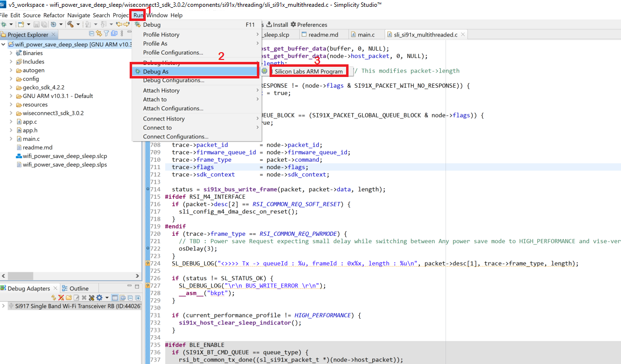Click the Install toolbar button
Screen dimensions: 621x364
click(x=277, y=24)
